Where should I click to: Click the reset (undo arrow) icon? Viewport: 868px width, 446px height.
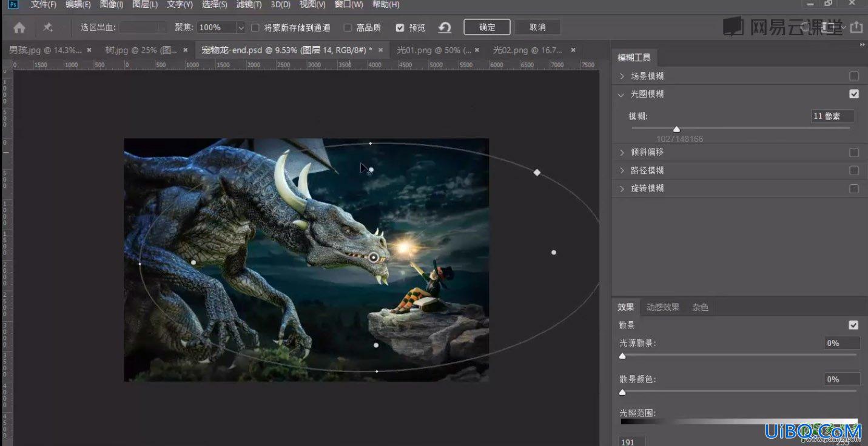click(445, 27)
